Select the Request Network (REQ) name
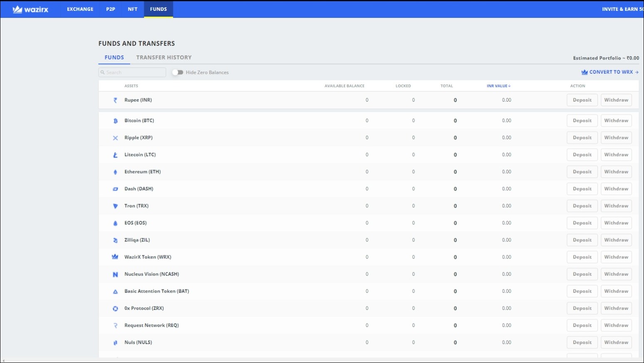644x363 pixels. [x=152, y=326]
